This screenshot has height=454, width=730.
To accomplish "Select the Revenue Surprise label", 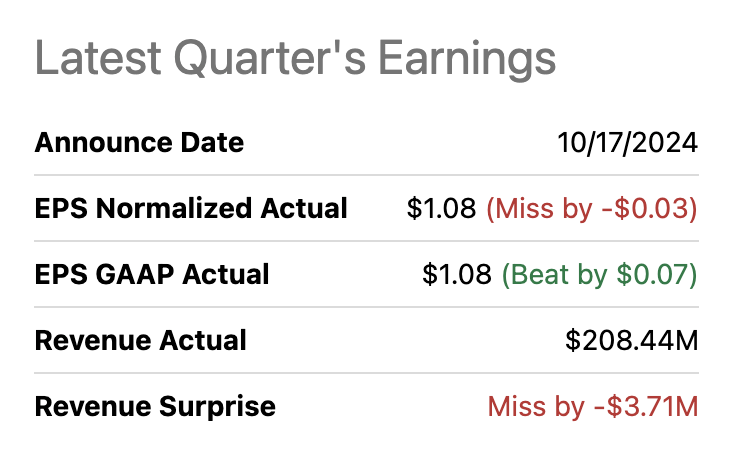I will (x=155, y=407).
